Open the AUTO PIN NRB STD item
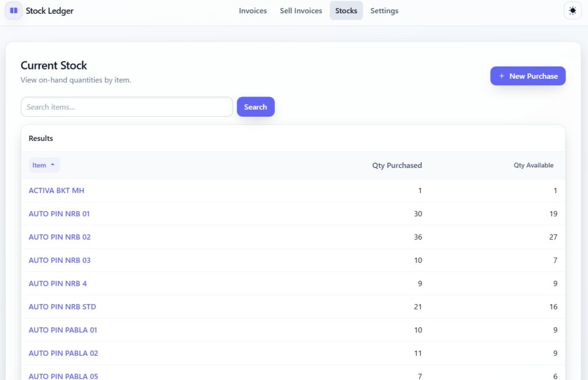588x380 pixels. tap(62, 307)
